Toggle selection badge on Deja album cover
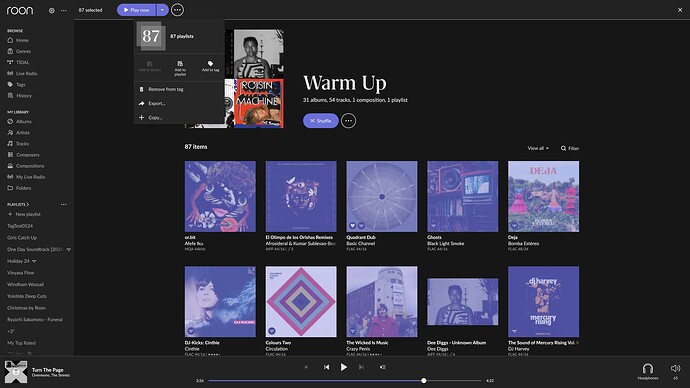This screenshot has height=388, width=690. 514,226
